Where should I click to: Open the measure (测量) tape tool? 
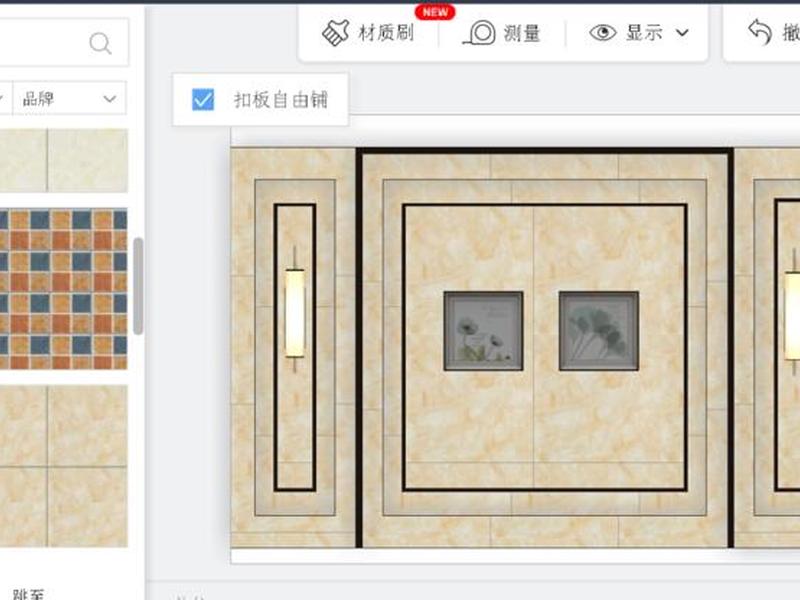coord(502,34)
